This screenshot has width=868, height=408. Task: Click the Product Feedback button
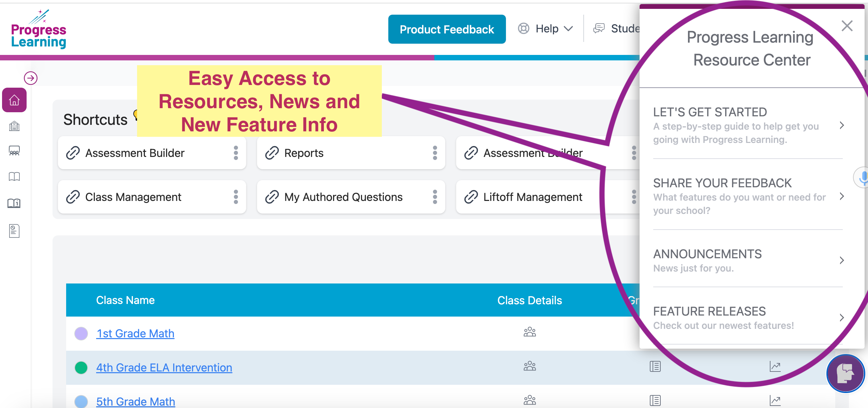pos(447,29)
